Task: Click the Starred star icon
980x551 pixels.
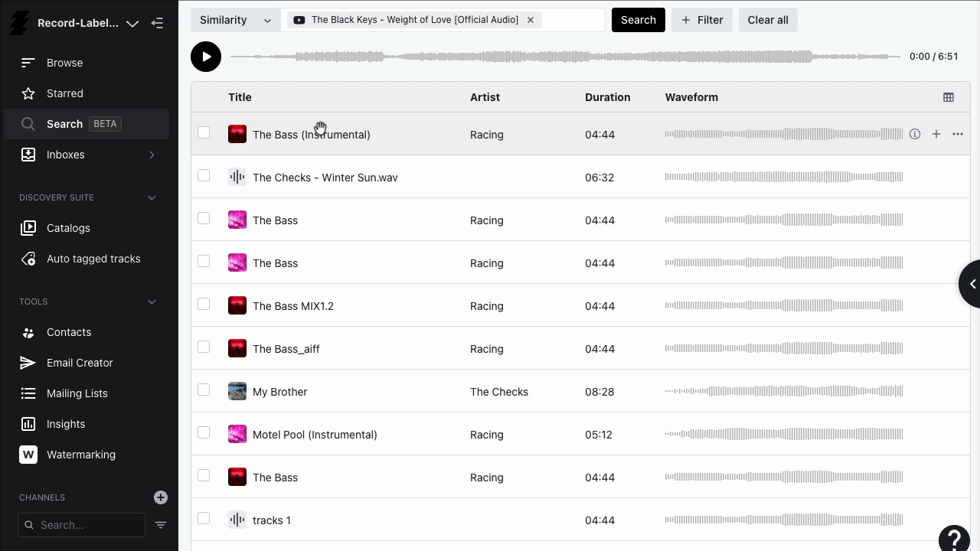Action: point(28,93)
